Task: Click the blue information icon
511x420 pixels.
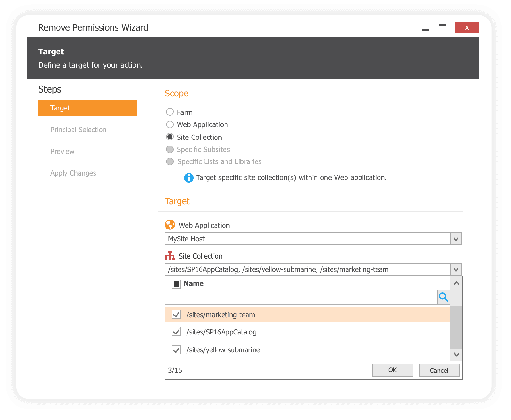Action: (x=189, y=178)
